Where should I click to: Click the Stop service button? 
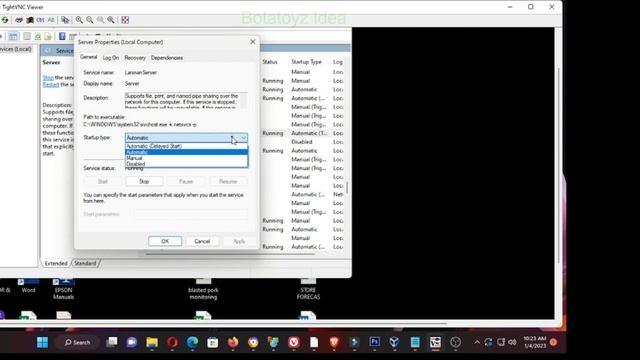coord(144,181)
